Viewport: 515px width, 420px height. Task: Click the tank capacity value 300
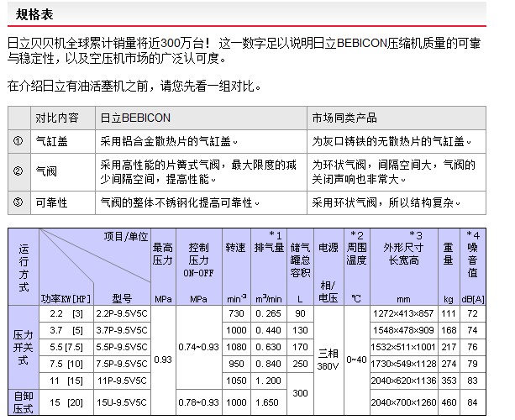tap(300, 393)
